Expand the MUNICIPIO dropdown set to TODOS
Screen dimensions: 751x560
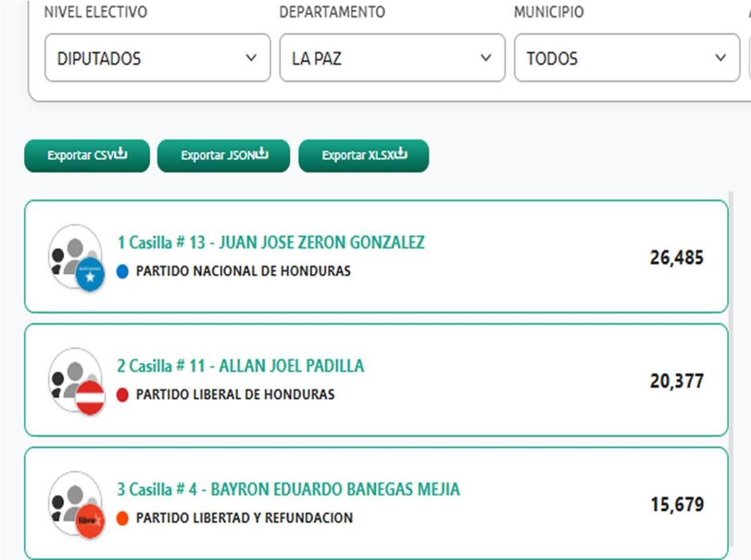click(x=626, y=58)
